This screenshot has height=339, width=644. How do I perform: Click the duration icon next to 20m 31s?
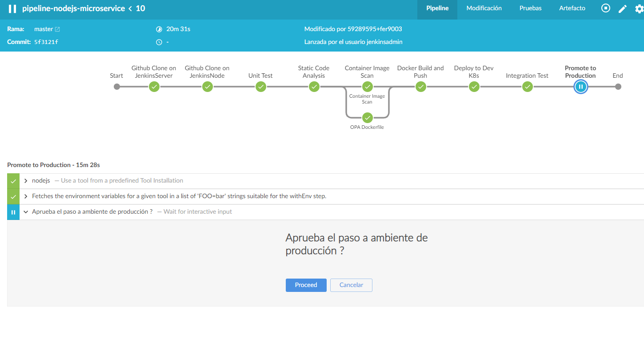pyautogui.click(x=159, y=29)
